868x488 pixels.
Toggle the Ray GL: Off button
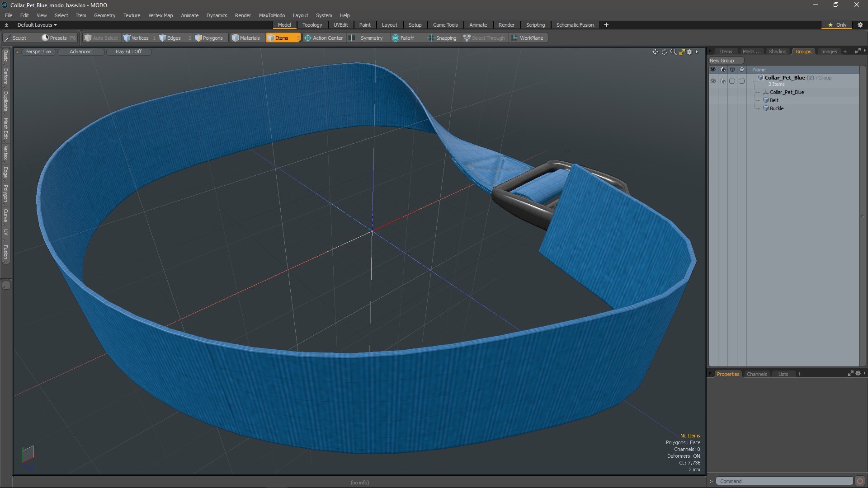[128, 52]
